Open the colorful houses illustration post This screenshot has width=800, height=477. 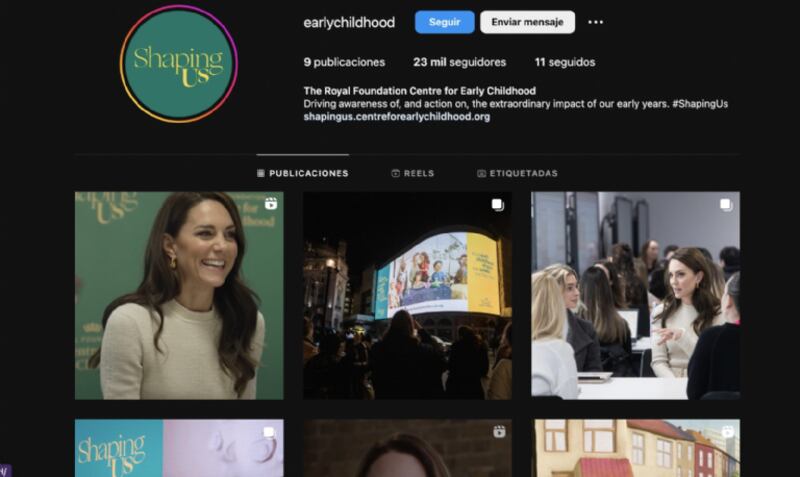tap(635, 448)
